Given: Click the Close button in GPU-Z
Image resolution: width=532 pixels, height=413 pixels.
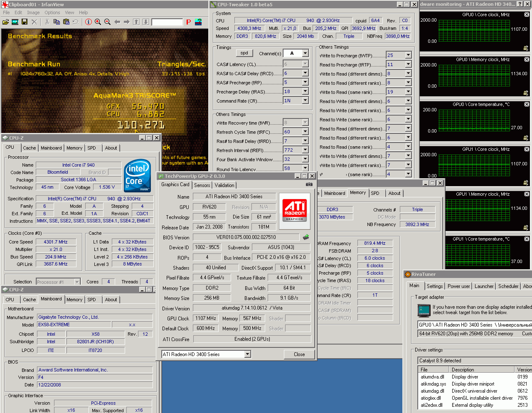Looking at the screenshot, I should click(x=299, y=354).
